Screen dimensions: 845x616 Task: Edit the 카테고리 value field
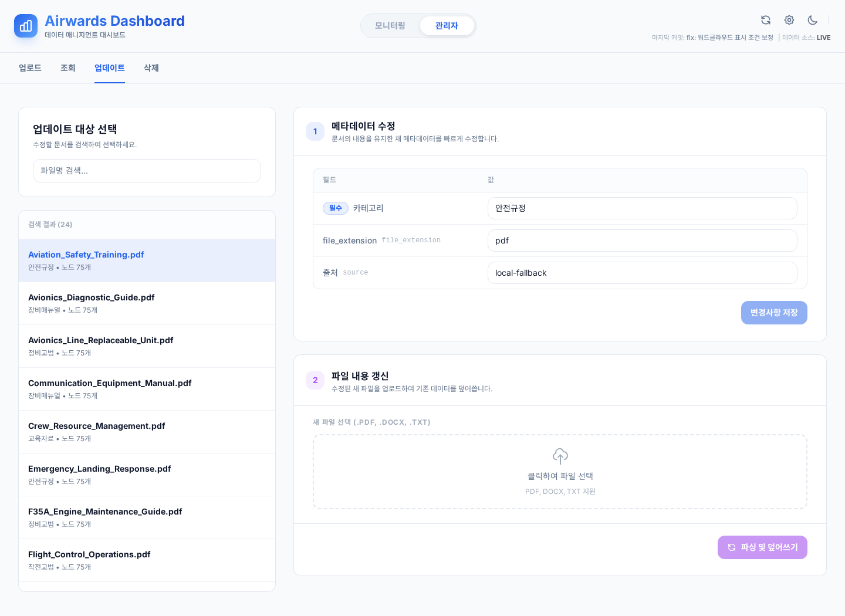click(x=643, y=208)
